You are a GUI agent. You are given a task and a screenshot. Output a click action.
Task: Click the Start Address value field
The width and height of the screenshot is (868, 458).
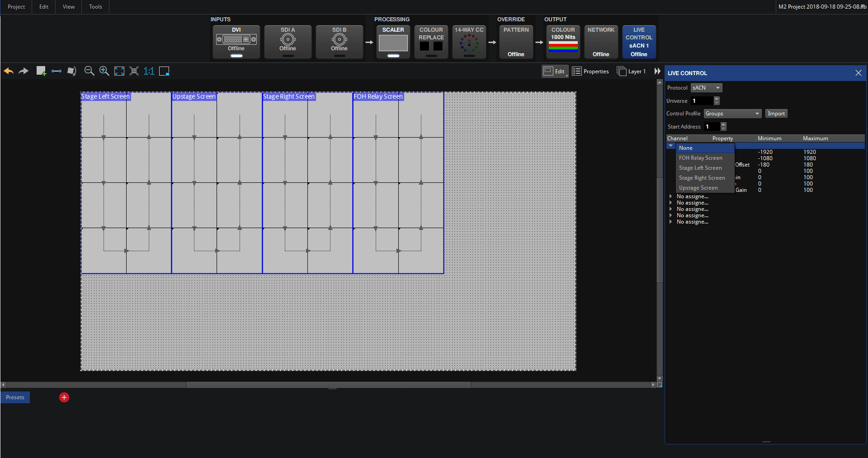(x=712, y=127)
